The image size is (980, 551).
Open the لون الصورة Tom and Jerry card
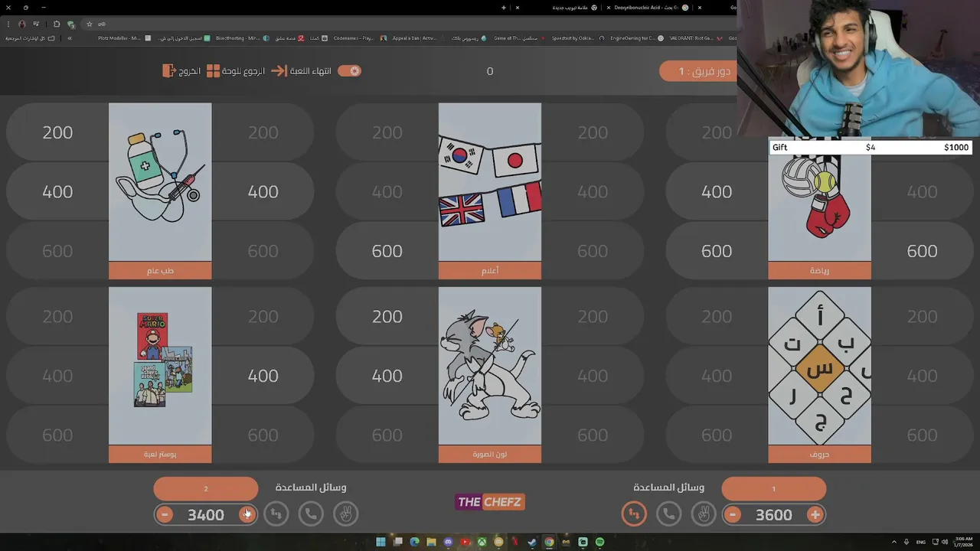(x=490, y=374)
